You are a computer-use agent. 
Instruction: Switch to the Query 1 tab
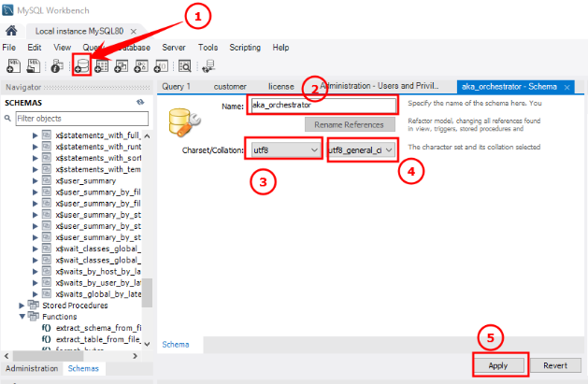point(177,87)
